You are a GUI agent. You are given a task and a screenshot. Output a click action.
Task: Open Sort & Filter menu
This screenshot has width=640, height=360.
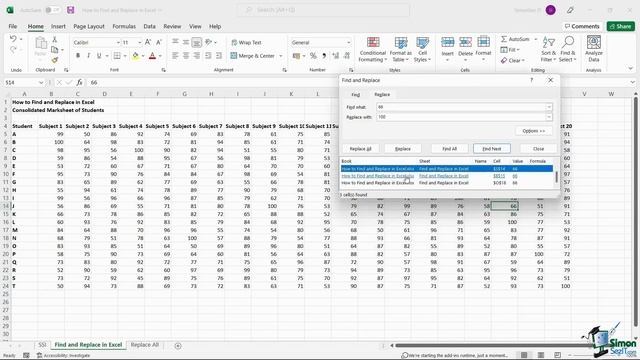pos(549,49)
